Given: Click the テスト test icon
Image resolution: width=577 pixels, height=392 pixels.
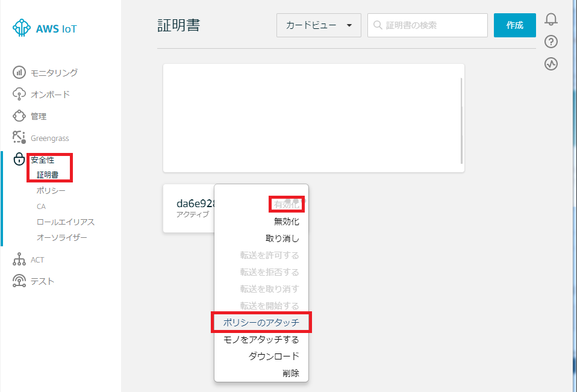Looking at the screenshot, I should (x=19, y=281).
